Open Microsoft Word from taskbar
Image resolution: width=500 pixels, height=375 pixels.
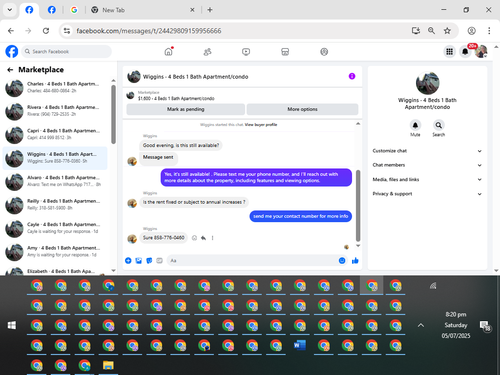(x=299, y=345)
